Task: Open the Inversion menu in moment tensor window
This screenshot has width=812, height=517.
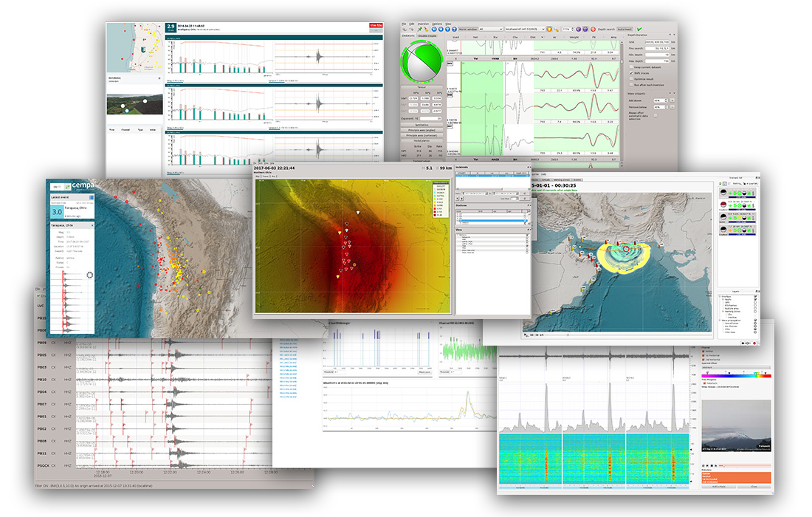Action: pos(423,24)
